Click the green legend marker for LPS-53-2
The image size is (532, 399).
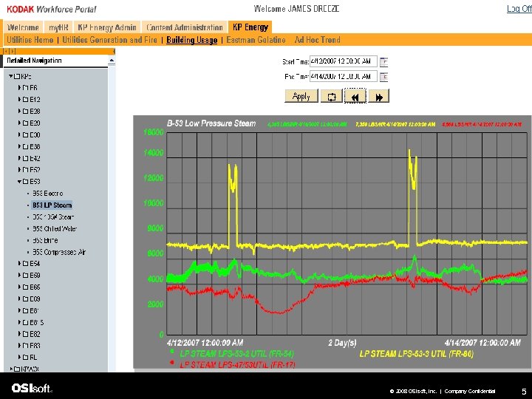(172, 352)
